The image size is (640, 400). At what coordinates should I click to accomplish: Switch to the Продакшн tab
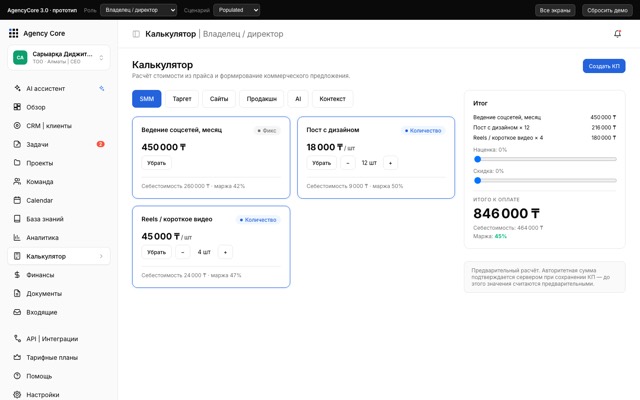262,99
